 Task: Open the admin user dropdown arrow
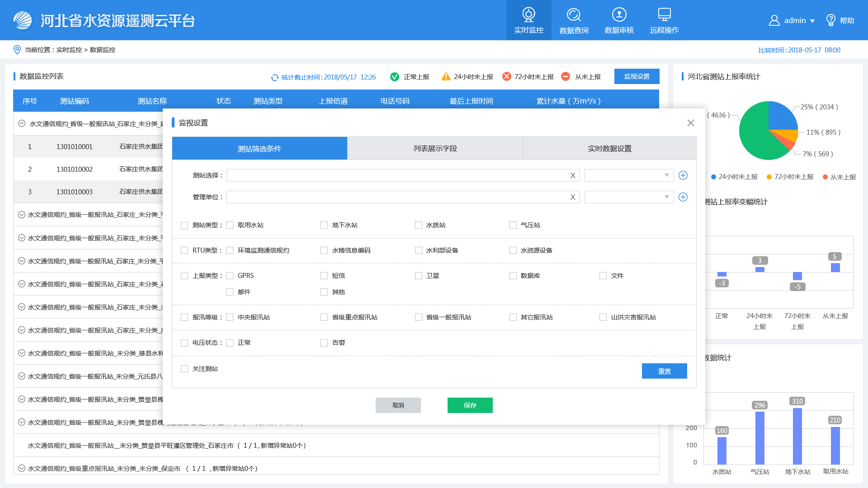(812, 21)
